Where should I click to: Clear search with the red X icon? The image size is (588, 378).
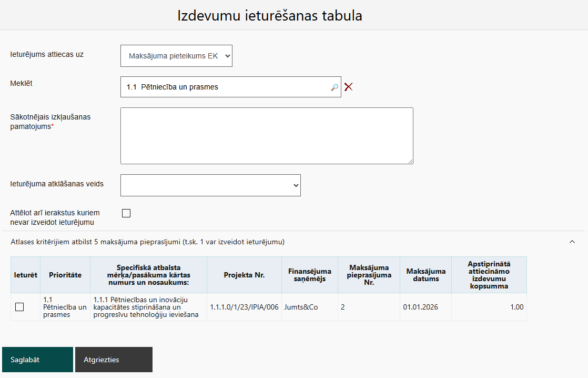point(348,87)
